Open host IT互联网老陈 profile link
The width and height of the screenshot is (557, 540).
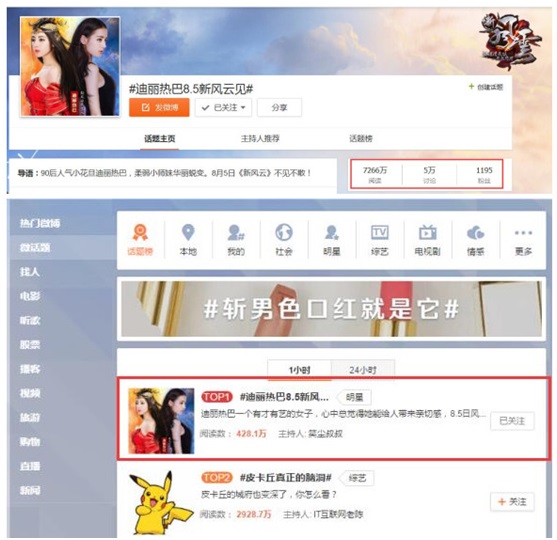click(x=338, y=514)
